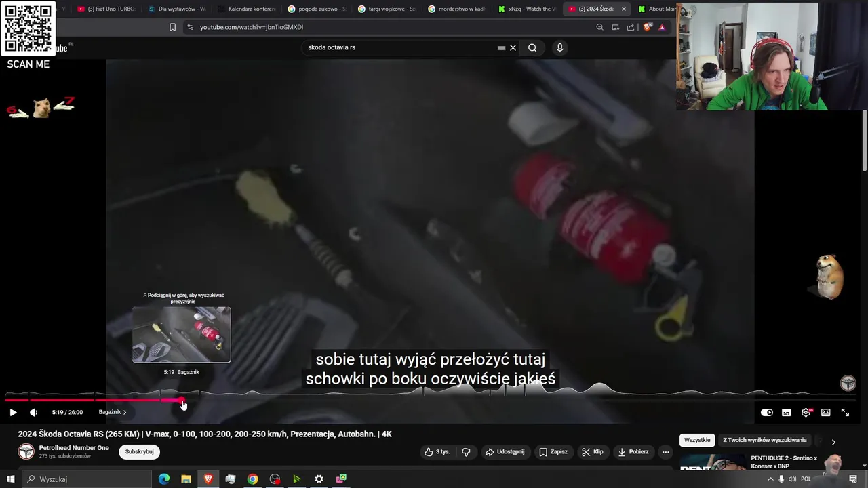Click the page vertical scrollbar
Screen dimensions: 868x488
[x=864, y=140]
